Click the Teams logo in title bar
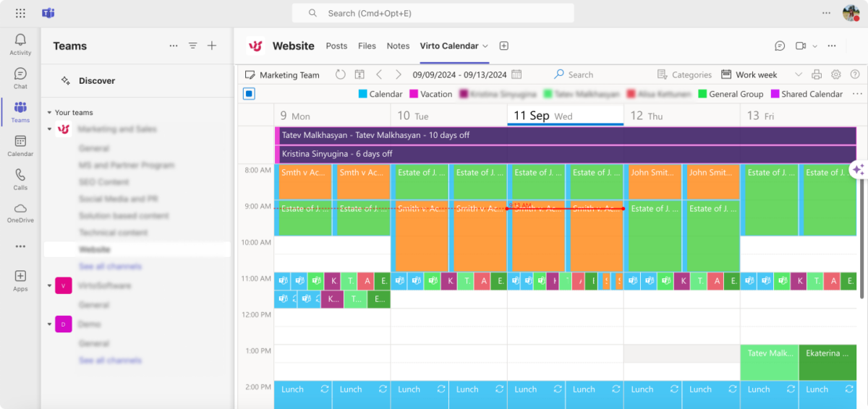 coord(48,13)
